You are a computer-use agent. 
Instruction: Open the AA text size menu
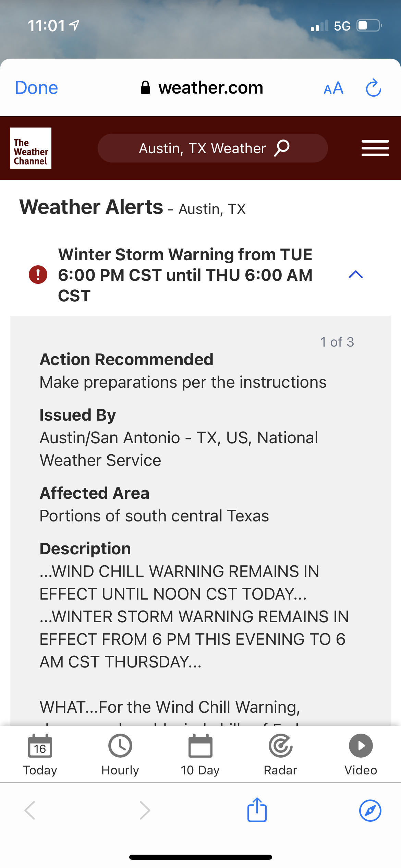coord(333,88)
